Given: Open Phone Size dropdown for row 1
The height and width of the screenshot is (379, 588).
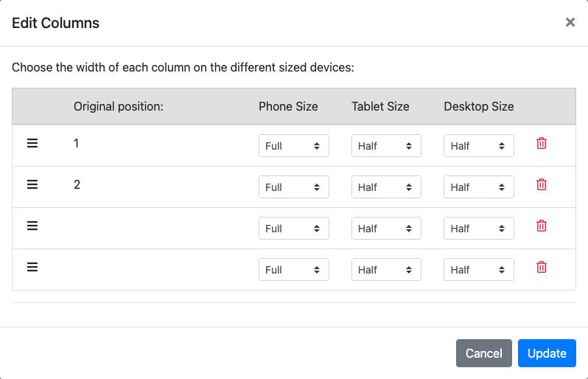Looking at the screenshot, I should [x=293, y=146].
